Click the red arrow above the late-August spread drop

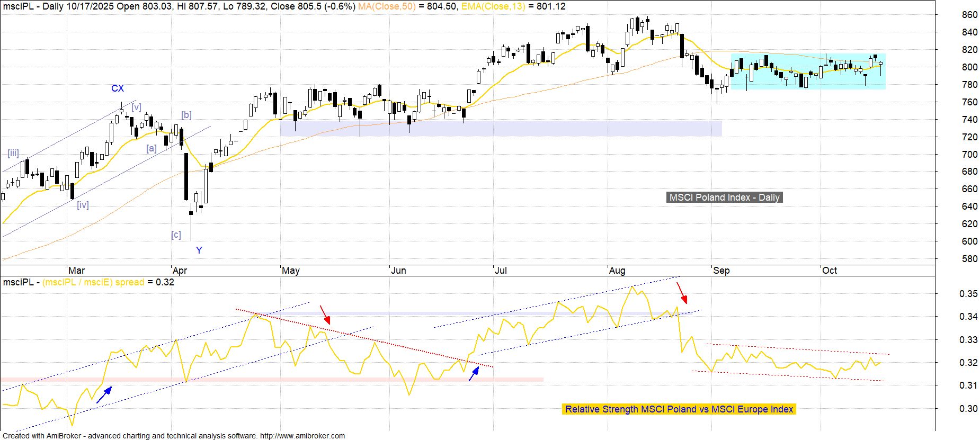(x=682, y=293)
